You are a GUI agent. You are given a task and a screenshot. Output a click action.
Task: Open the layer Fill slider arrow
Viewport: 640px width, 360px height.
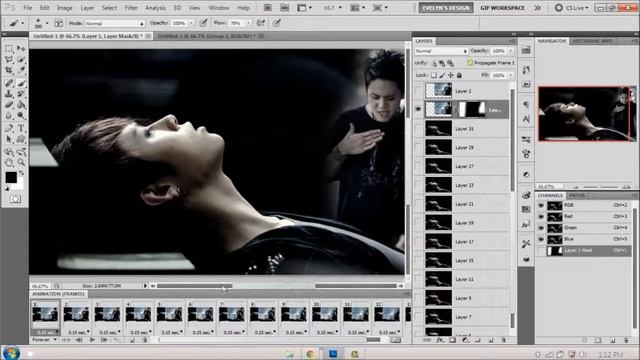pyautogui.click(x=511, y=75)
